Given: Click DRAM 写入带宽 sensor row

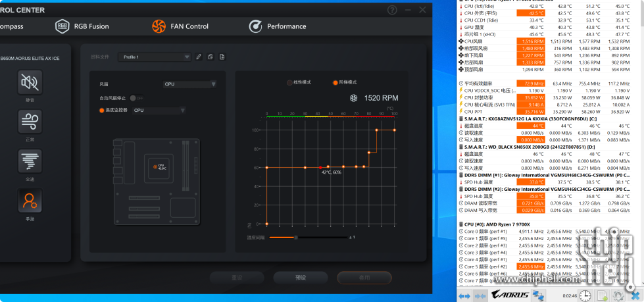Looking at the screenshot, I should click(544, 211).
